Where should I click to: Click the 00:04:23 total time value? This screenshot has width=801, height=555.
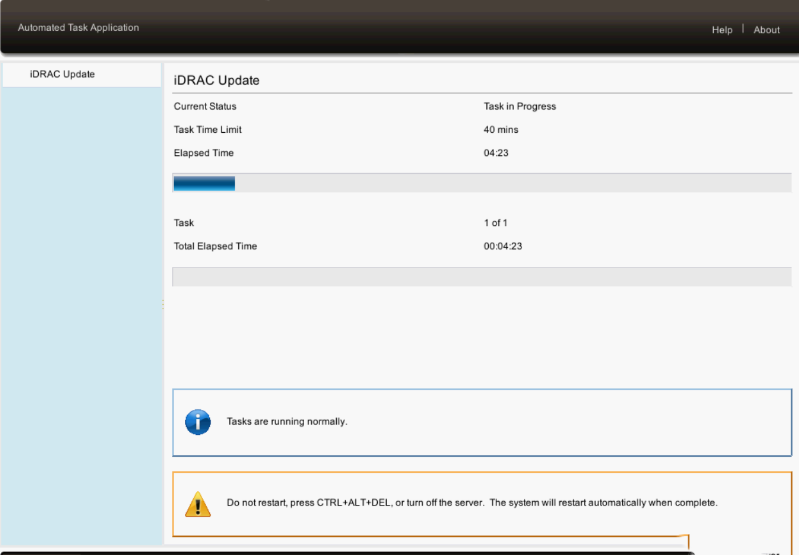[503, 246]
